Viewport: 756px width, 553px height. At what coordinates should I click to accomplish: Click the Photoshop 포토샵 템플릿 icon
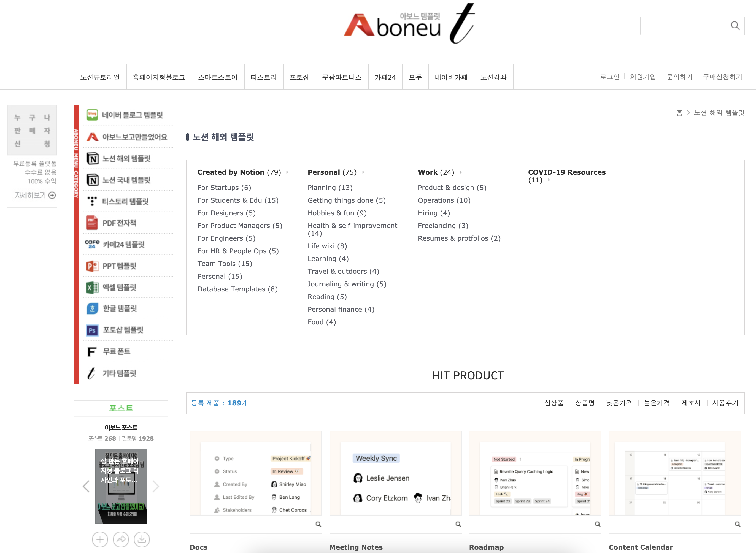pos(92,330)
